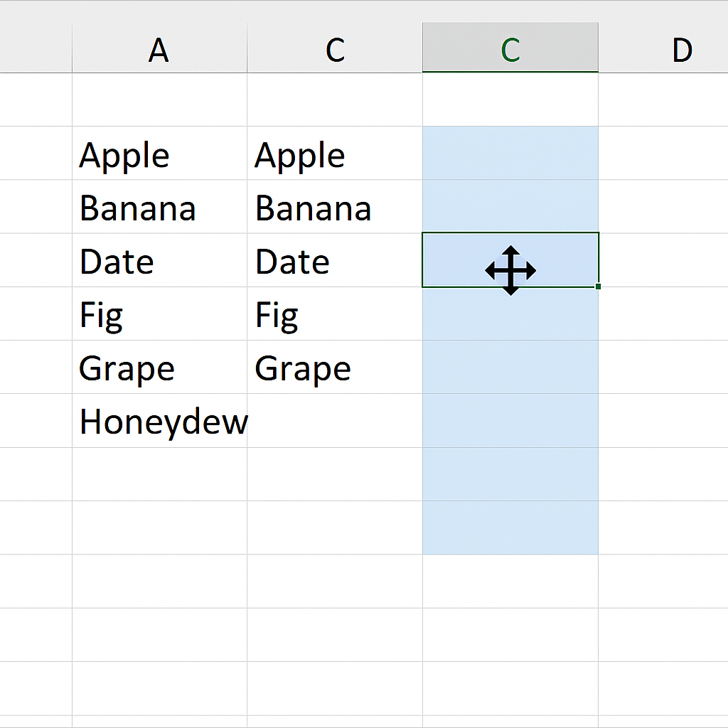This screenshot has width=728, height=728.
Task: Select the Banana cell left of the highlighted column
Action: (x=335, y=207)
